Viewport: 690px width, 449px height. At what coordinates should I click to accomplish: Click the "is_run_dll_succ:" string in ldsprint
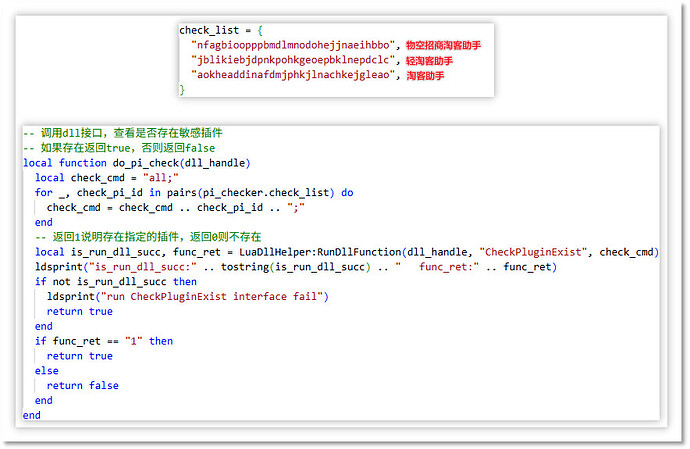pyautogui.click(x=128, y=267)
